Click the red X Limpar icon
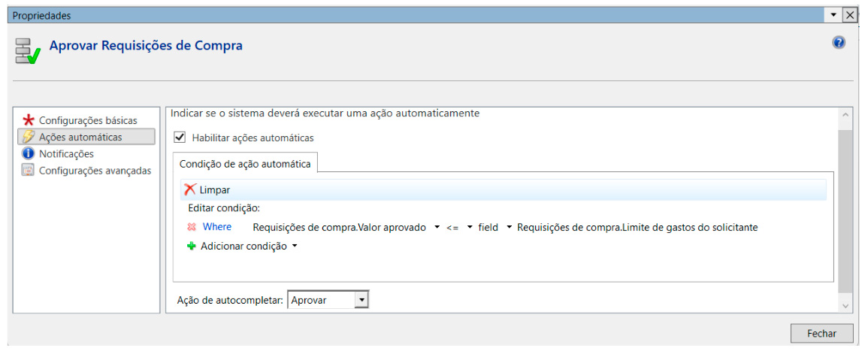 pyautogui.click(x=190, y=190)
